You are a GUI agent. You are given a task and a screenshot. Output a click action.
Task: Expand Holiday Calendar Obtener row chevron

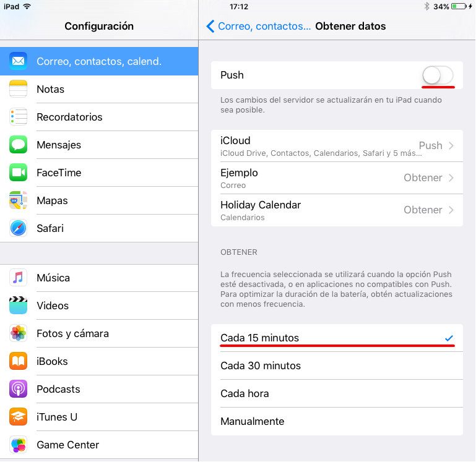pyautogui.click(x=451, y=210)
